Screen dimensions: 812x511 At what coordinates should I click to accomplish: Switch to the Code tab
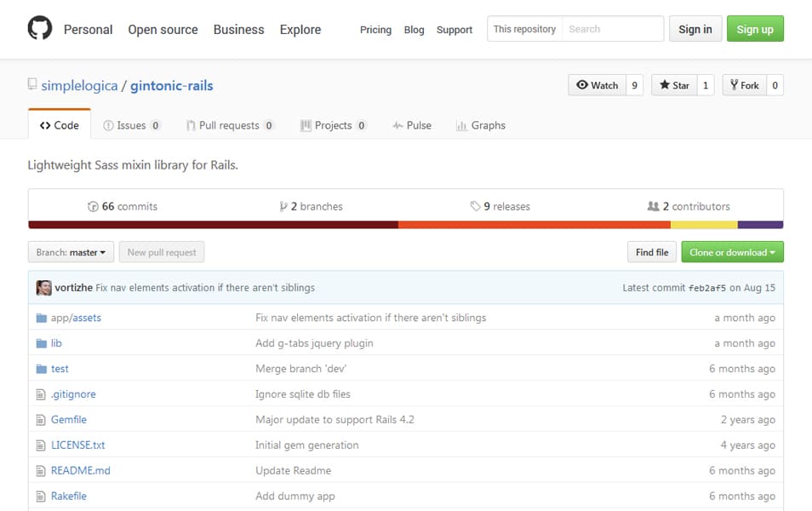pos(60,125)
